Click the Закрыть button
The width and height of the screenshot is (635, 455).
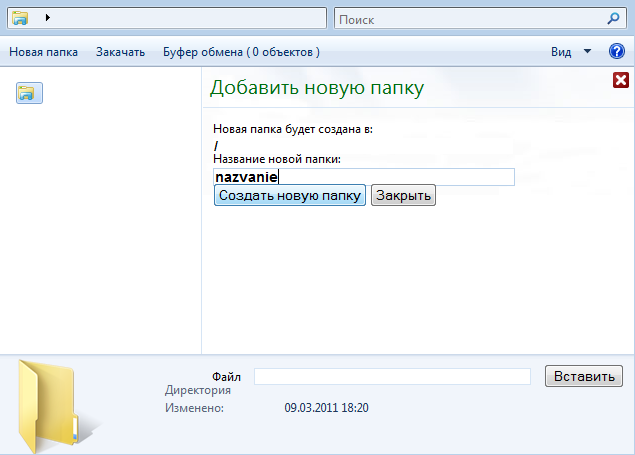403,195
